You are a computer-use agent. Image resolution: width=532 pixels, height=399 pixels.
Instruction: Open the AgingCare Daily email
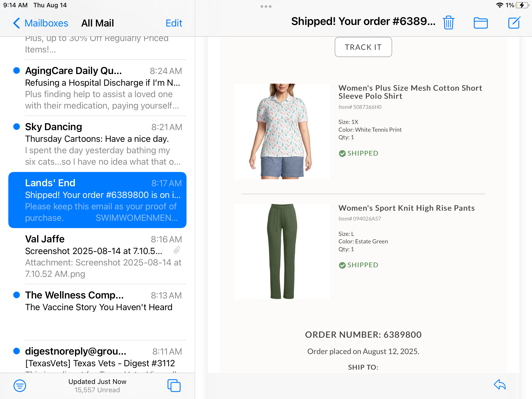[x=97, y=88]
